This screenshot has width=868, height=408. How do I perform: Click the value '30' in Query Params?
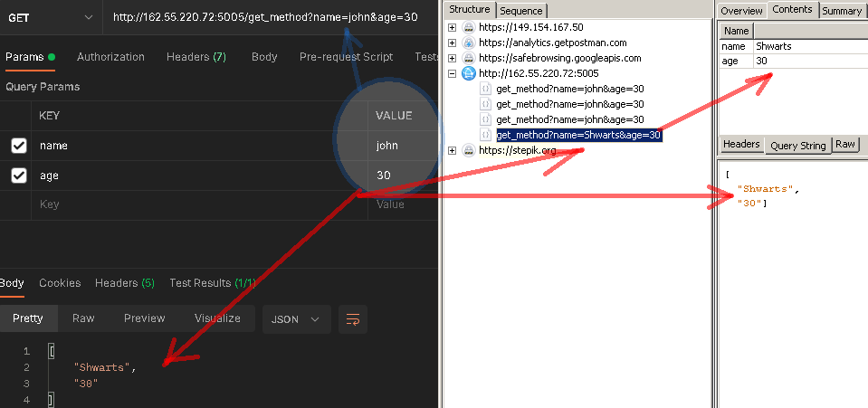pos(384,176)
